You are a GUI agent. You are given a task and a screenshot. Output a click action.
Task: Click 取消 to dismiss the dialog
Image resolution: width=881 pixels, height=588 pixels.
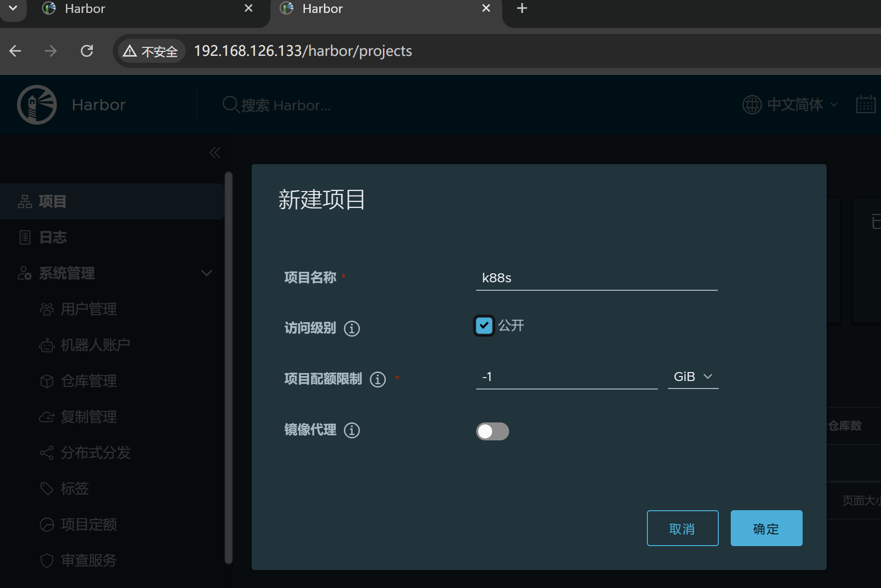[682, 529]
